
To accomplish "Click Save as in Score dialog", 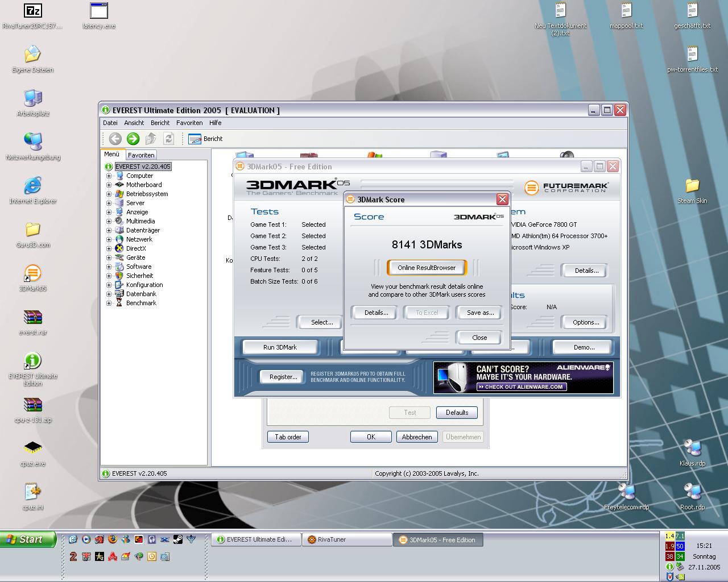I will click(480, 313).
